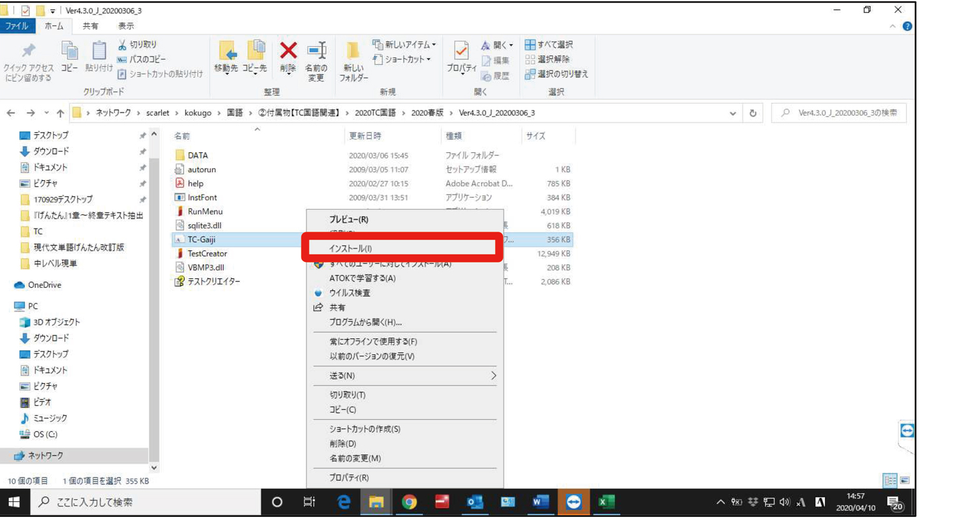Click the red Delete icon in ribbon
This screenshot has width=980, height=518.
click(288, 56)
